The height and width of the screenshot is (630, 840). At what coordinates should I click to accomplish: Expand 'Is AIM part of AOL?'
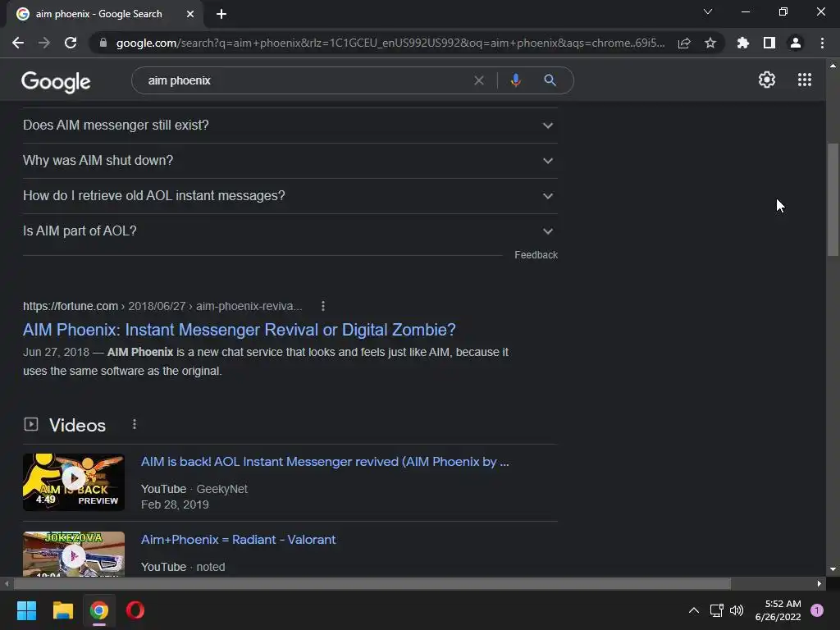point(290,231)
